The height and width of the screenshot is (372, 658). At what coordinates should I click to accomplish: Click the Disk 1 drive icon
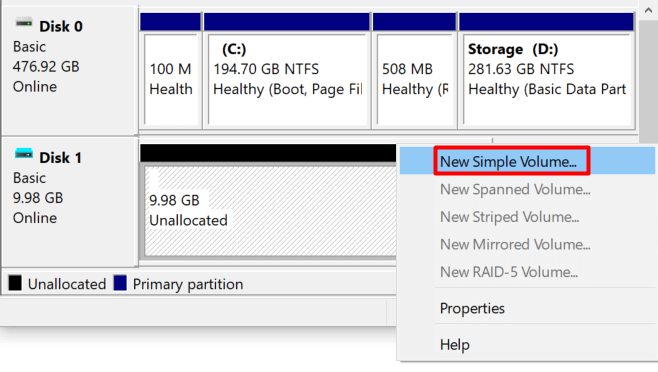24,154
